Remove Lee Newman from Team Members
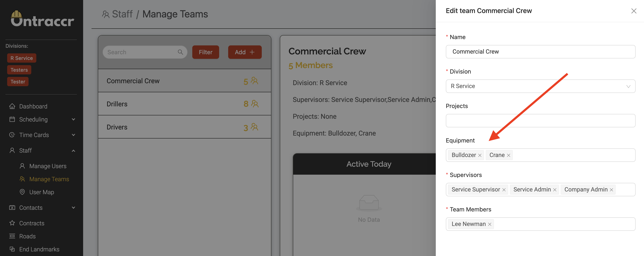 pos(490,224)
